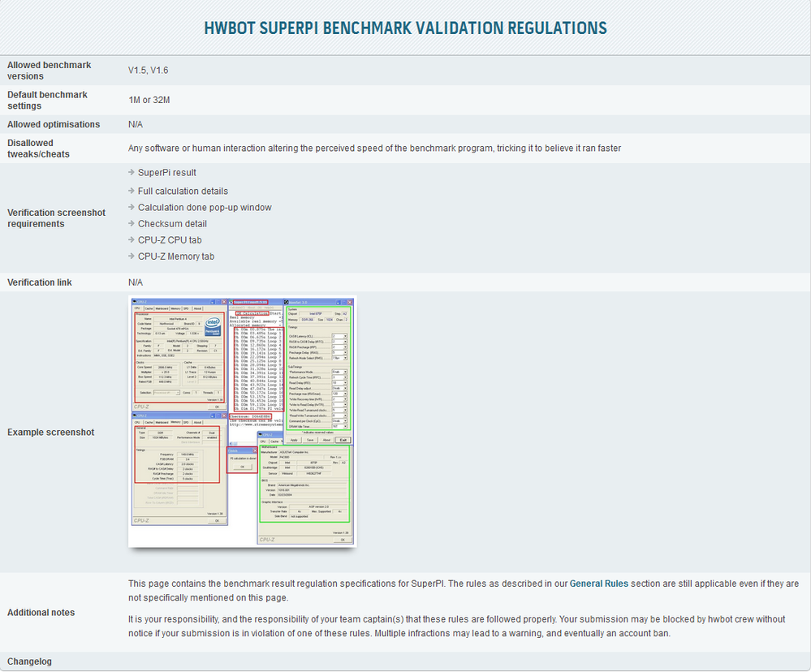Image resolution: width=811 pixels, height=672 pixels.
Task: Open the General Rules link
Action: pos(598,584)
